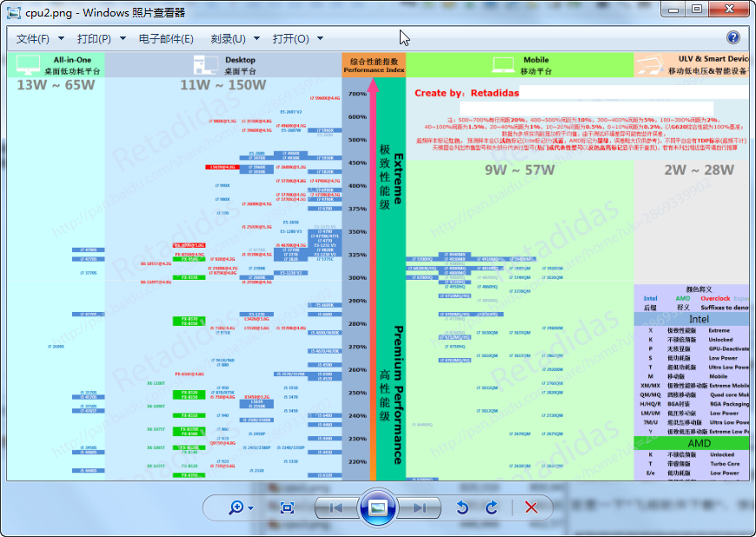Delete the image with red X
This screenshot has height=537, width=756.
pos(532,507)
